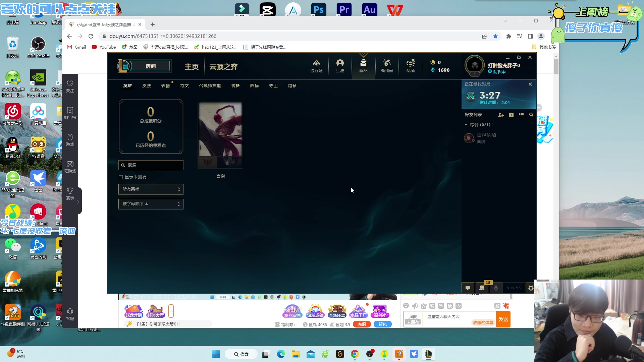This screenshot has height=362, width=644.
Task: Switch to 装备 tab
Action: (x=235, y=86)
